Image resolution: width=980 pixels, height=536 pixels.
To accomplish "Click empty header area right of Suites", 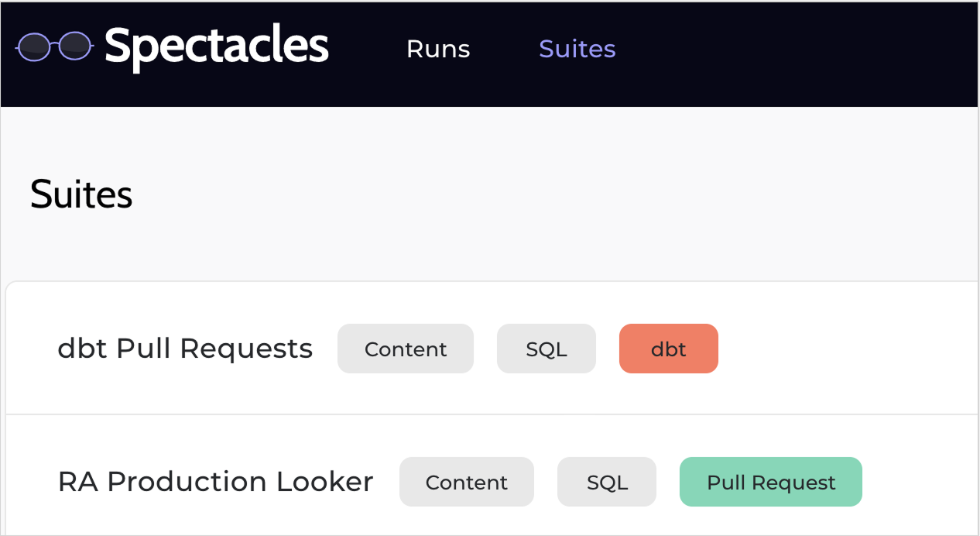I will tap(797, 50).
